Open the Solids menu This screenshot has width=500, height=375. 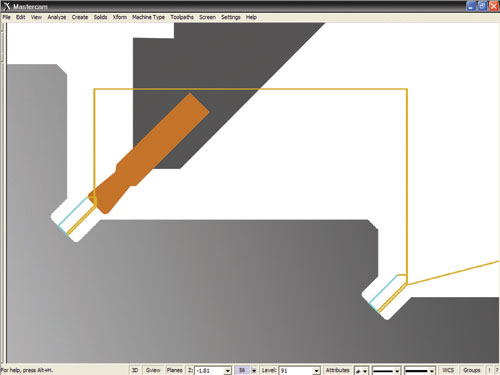(100, 17)
